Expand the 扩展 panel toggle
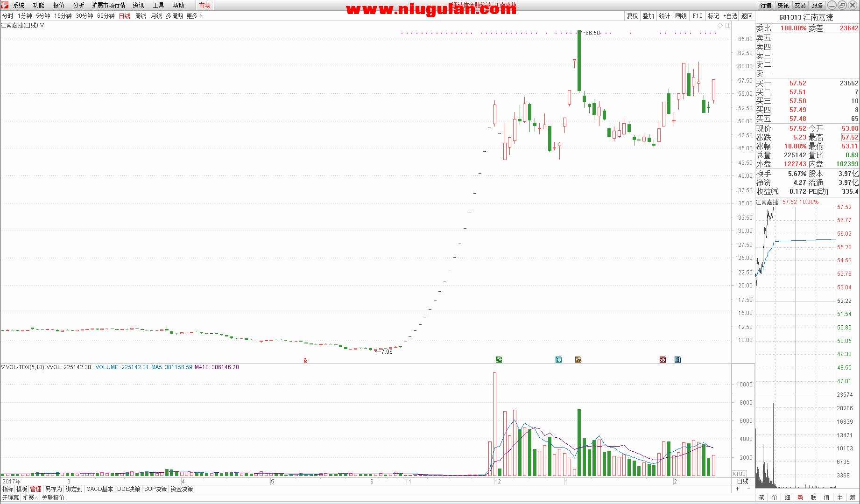This screenshot has width=860, height=504. [30, 497]
